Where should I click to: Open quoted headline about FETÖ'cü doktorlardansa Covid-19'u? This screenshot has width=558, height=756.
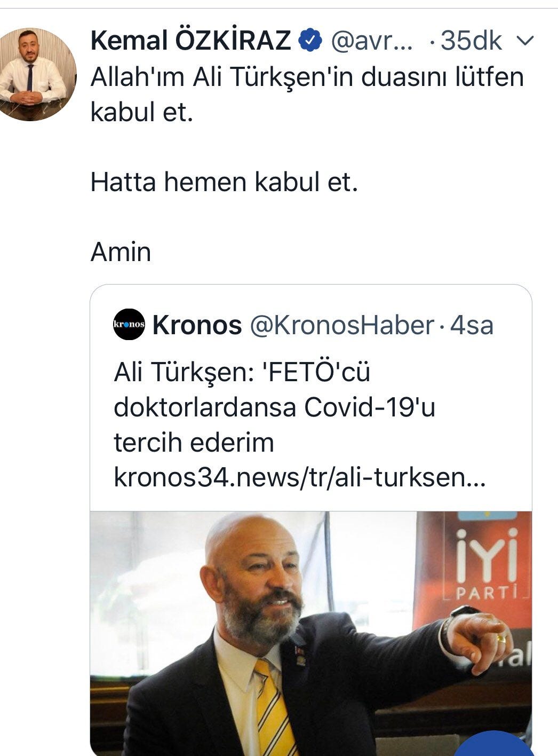pyautogui.click(x=274, y=407)
